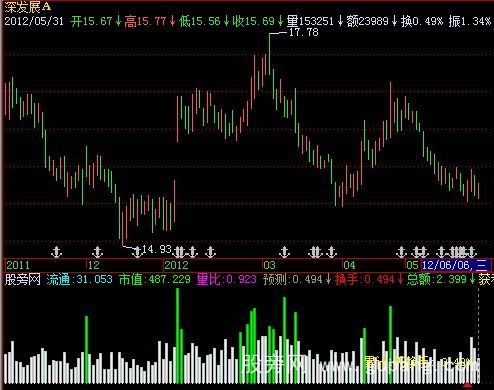This screenshot has height=390, width=494.
Task: Click the 总额:2.399 indicator value
Action: tap(437, 279)
